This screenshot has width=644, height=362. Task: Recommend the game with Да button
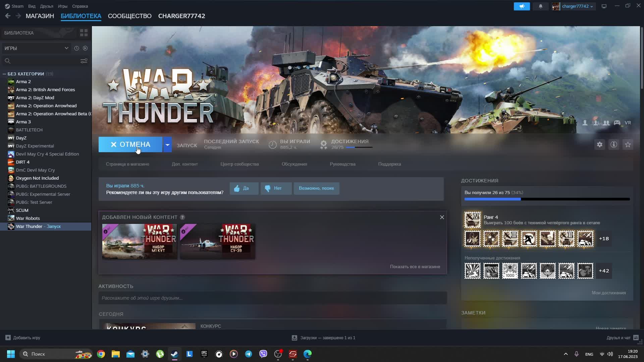tap(244, 188)
